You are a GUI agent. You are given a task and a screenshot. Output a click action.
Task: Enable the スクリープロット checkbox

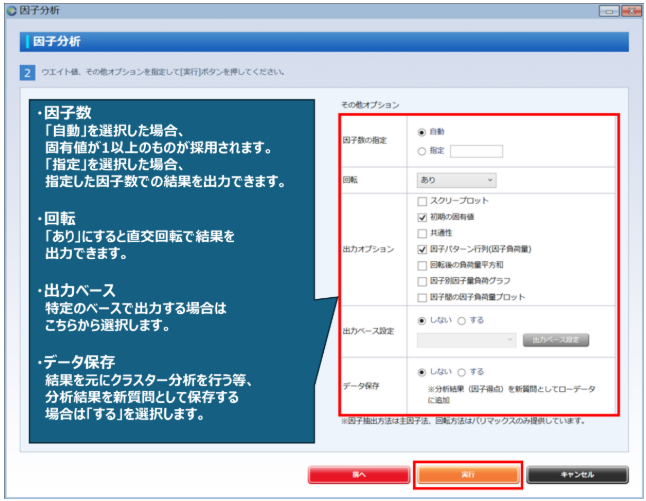pyautogui.click(x=422, y=201)
